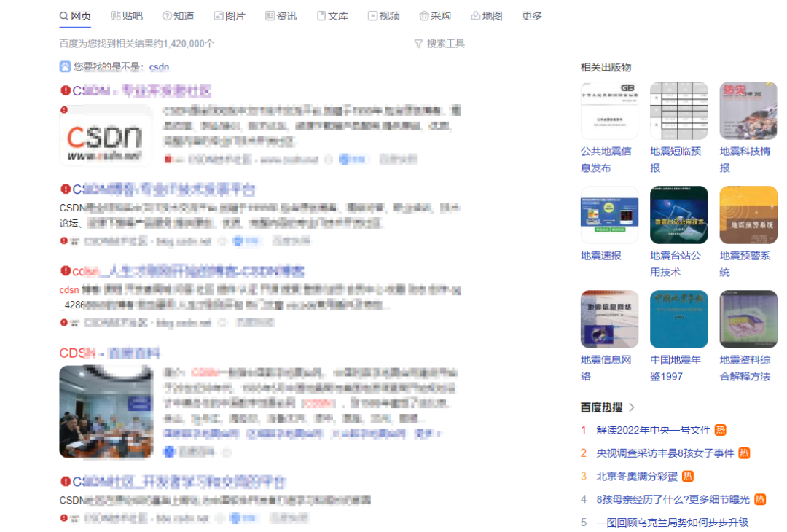
Task: Click the 公共地震信息发布 book cover
Action: (609, 111)
